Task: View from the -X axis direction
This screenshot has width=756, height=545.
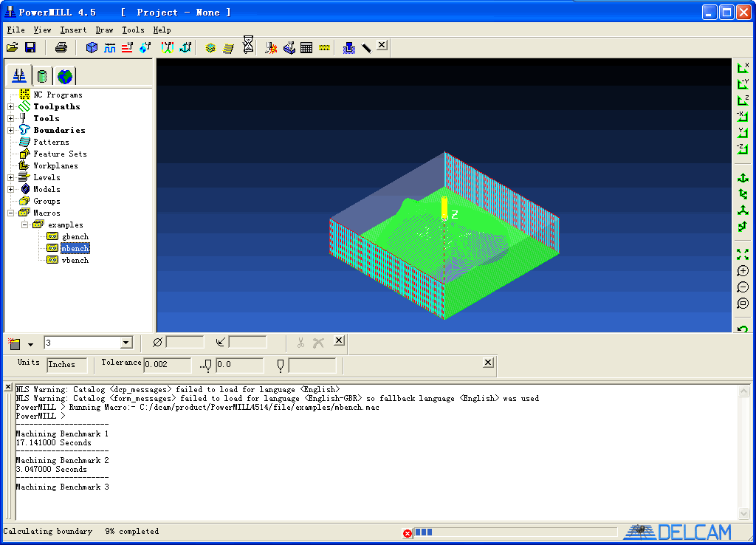Action: click(743, 117)
